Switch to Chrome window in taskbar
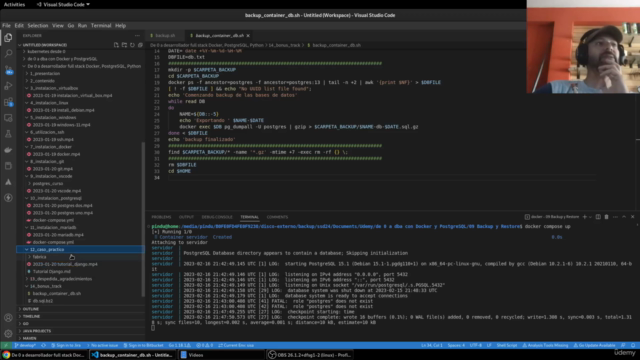The height and width of the screenshot is (360, 640). coord(44,355)
